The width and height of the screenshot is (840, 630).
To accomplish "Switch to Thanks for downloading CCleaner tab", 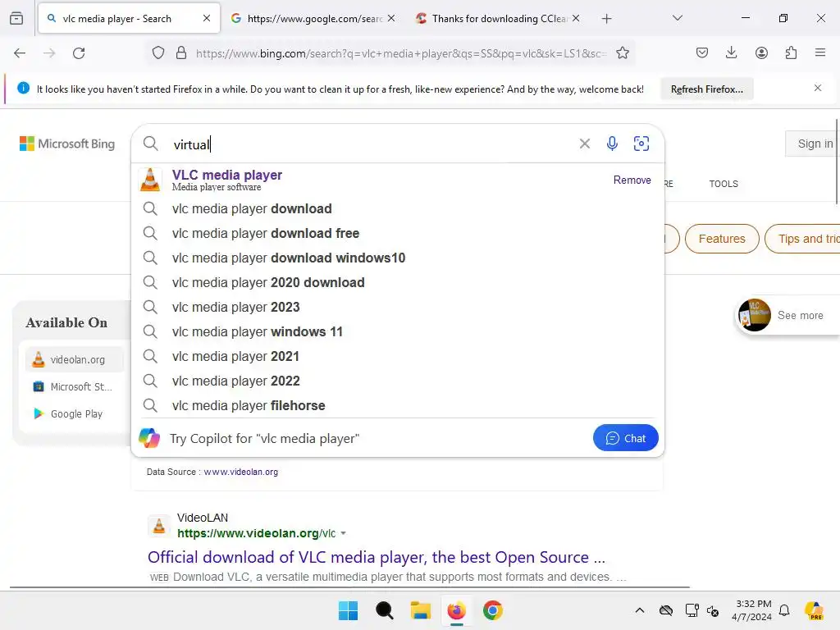I will (497, 18).
